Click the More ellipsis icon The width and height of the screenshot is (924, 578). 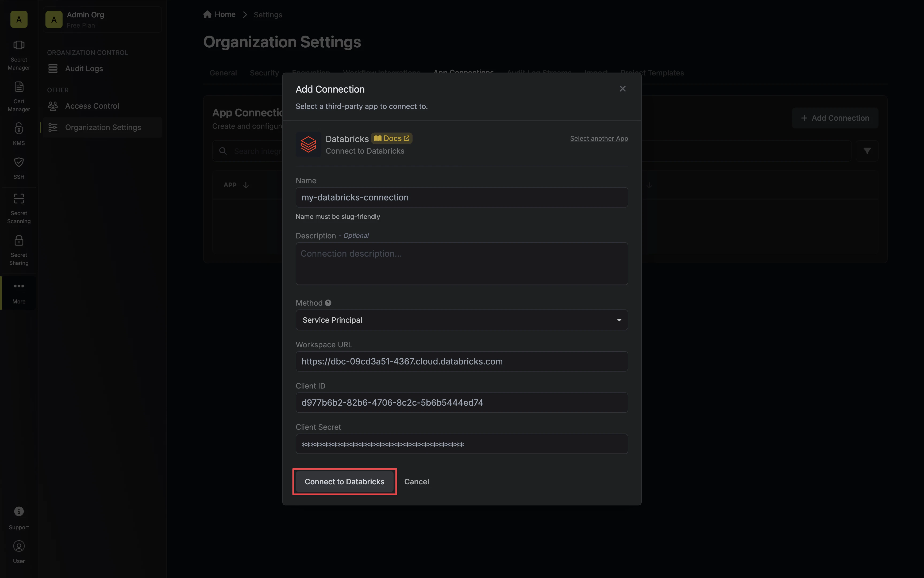point(19,286)
